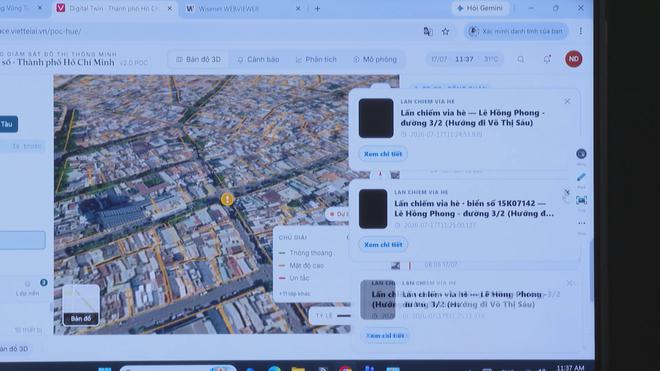Open File Explorer from the taskbar
Screen dimensions: 660x371
tap(298, 369)
